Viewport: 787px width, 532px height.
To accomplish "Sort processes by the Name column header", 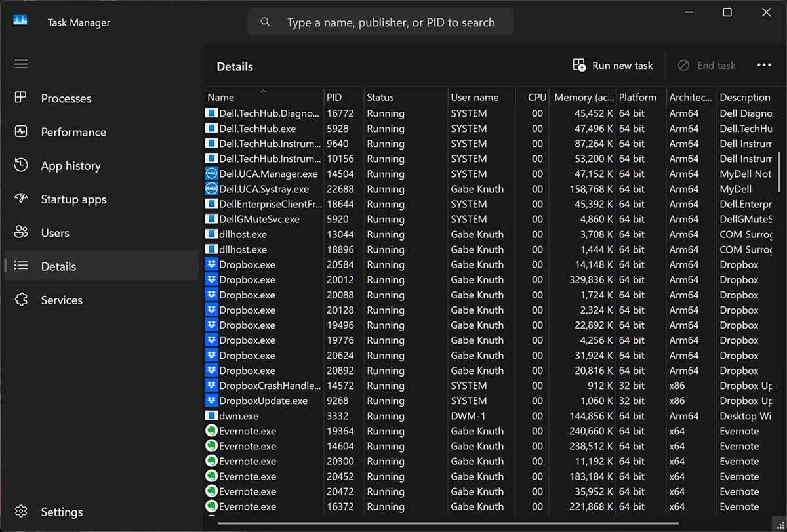I will pos(220,97).
